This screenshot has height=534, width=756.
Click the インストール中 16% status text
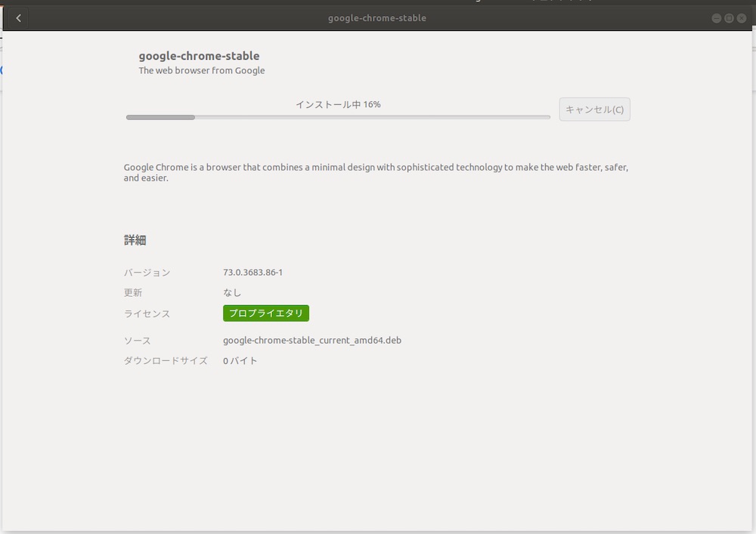coord(338,104)
